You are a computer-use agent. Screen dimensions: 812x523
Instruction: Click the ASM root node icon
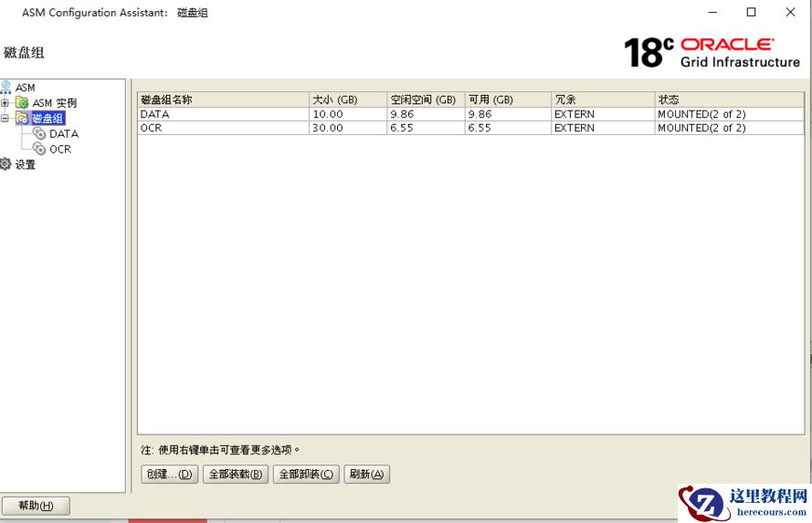(5, 87)
